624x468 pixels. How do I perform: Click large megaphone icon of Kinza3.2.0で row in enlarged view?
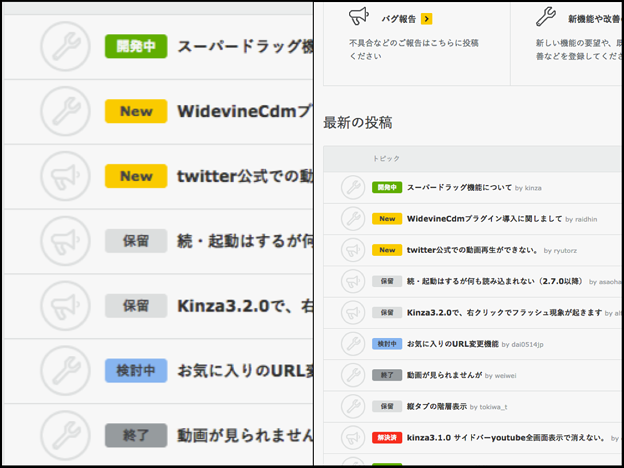point(66,306)
